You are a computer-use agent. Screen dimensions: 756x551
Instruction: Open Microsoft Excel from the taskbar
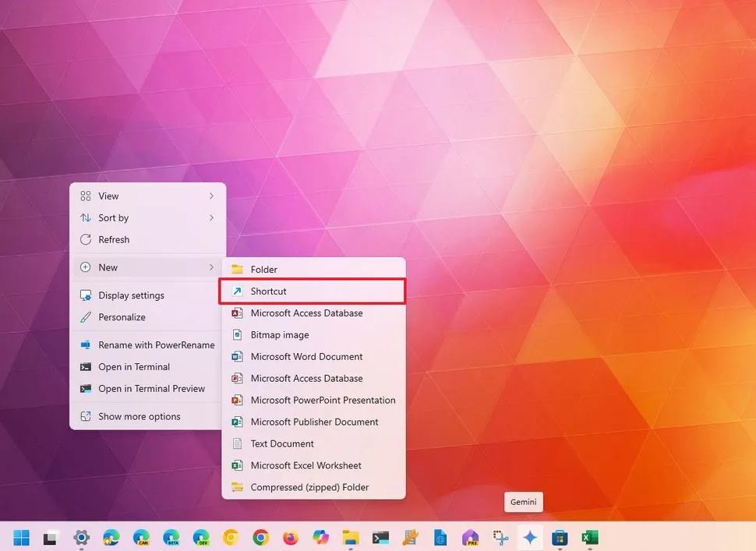[x=590, y=537]
